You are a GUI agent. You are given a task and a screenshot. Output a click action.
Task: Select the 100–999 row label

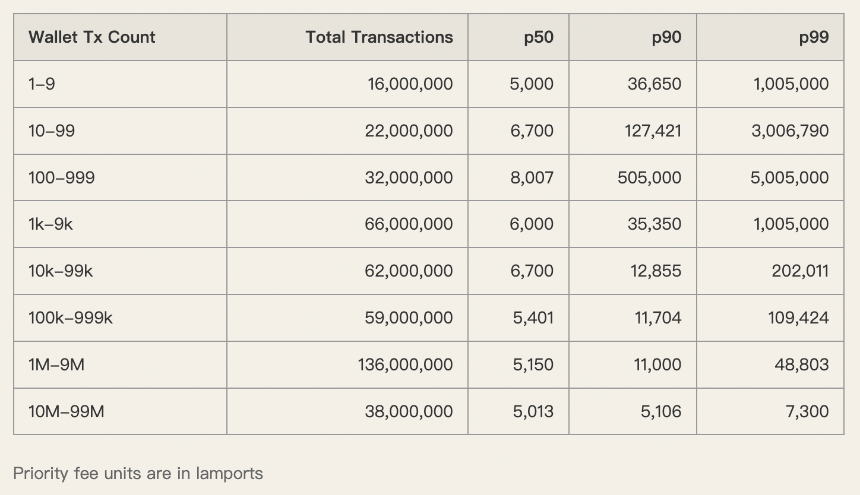pyautogui.click(x=62, y=178)
